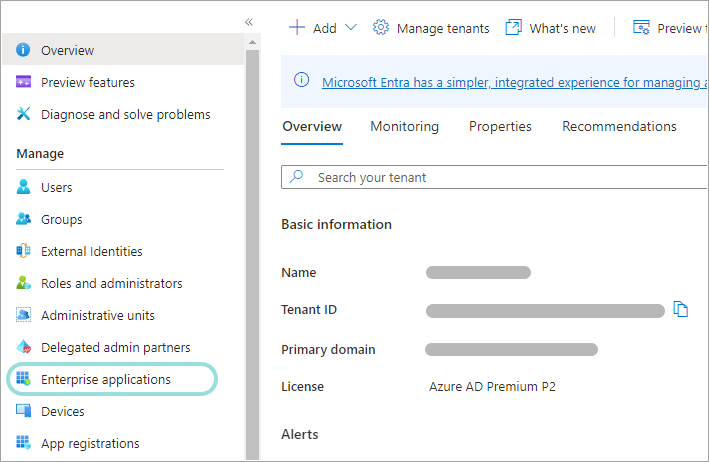Click Manage tenants button
The image size is (709, 462).
[430, 28]
